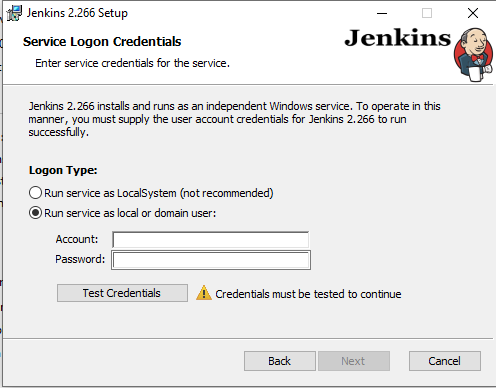Viewport: 496px width, 388px height.
Task: Click the 'Password:' label
Action: [x=80, y=259]
